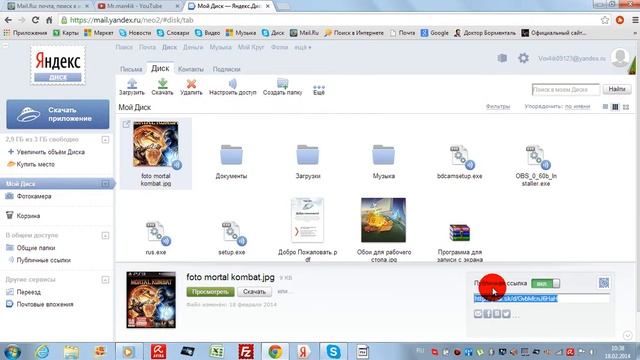The height and width of the screenshot is (360, 640).
Task: Open Публичные ссылки in sidebar
Action: [x=44, y=260]
